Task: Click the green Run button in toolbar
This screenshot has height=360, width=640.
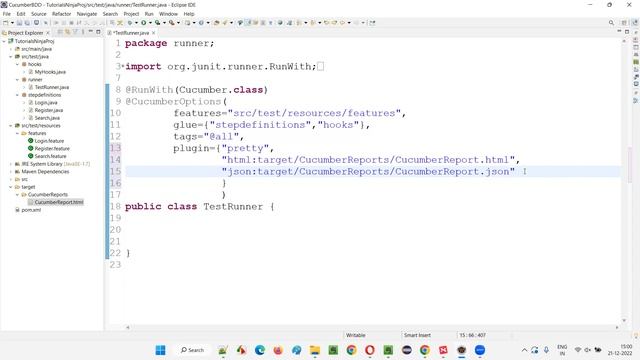Action: pyautogui.click(x=144, y=23)
